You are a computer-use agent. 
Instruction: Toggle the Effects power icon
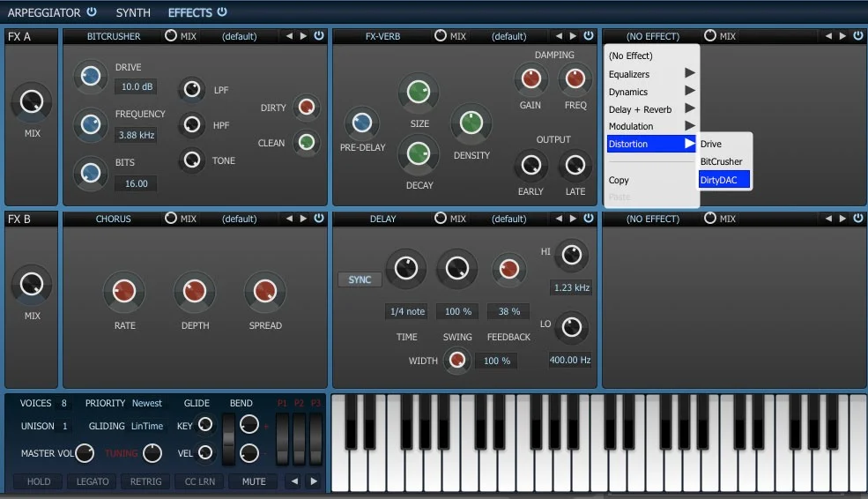tap(222, 11)
